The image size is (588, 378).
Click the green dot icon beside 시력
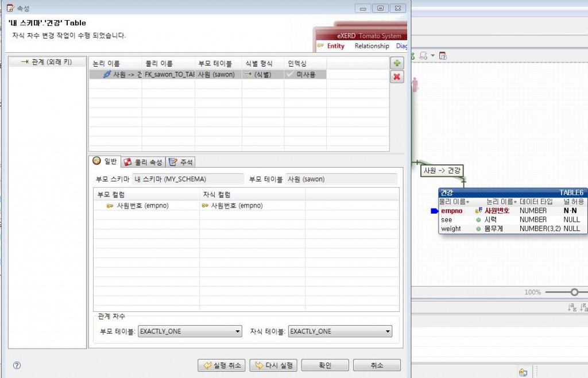click(478, 220)
